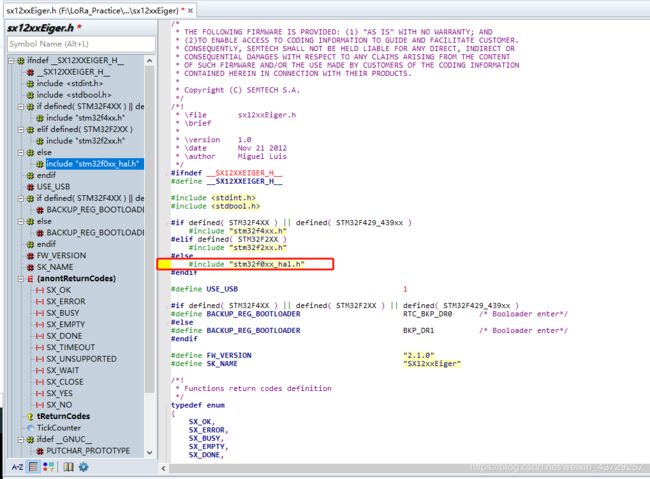The height and width of the screenshot is (479, 650).
Task: Close the sx12xxEiger.h tab
Action: [190, 11]
